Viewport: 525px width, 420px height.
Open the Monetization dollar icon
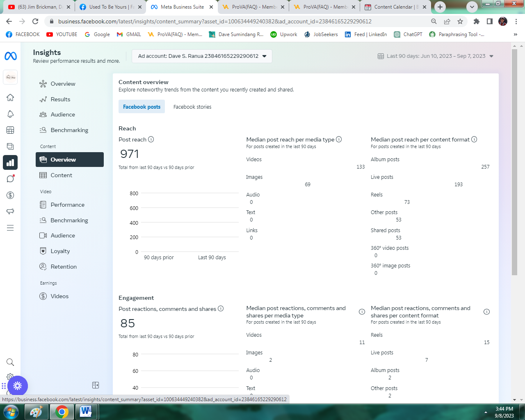10,195
